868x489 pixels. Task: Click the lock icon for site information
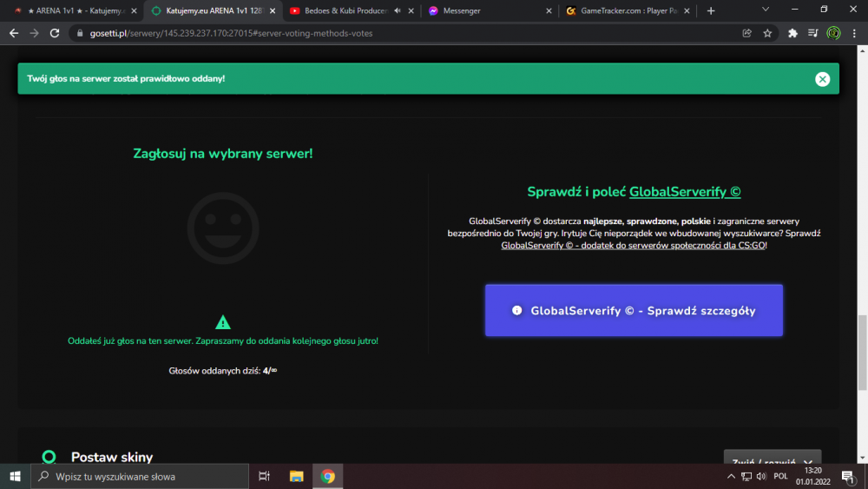[80, 33]
